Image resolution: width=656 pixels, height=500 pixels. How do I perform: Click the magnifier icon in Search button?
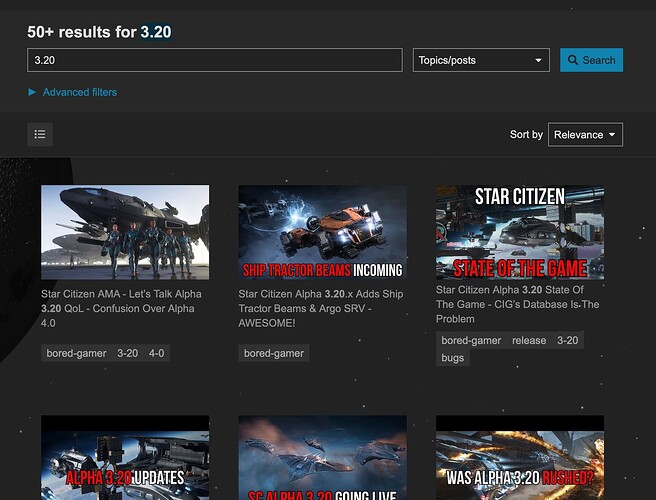573,60
